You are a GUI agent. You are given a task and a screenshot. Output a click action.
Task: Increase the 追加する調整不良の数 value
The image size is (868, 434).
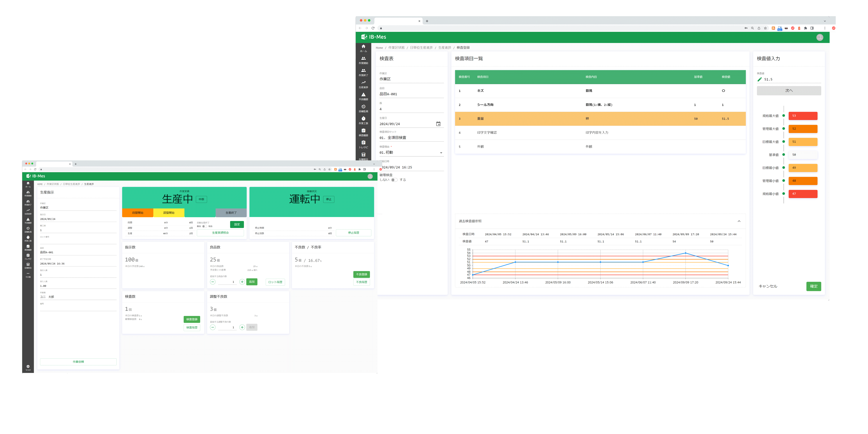(x=242, y=327)
